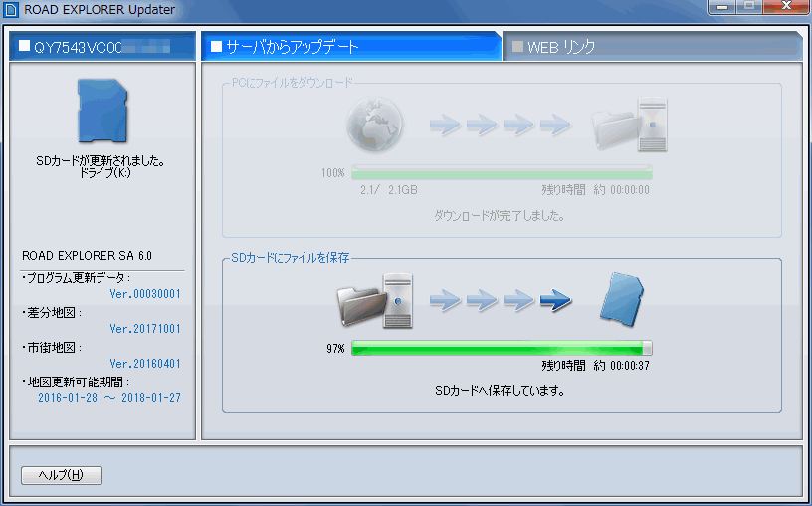The height and width of the screenshot is (506, 812).
Task: Click the remaining time 00:00:37 text
Action: pyautogui.click(x=595, y=366)
